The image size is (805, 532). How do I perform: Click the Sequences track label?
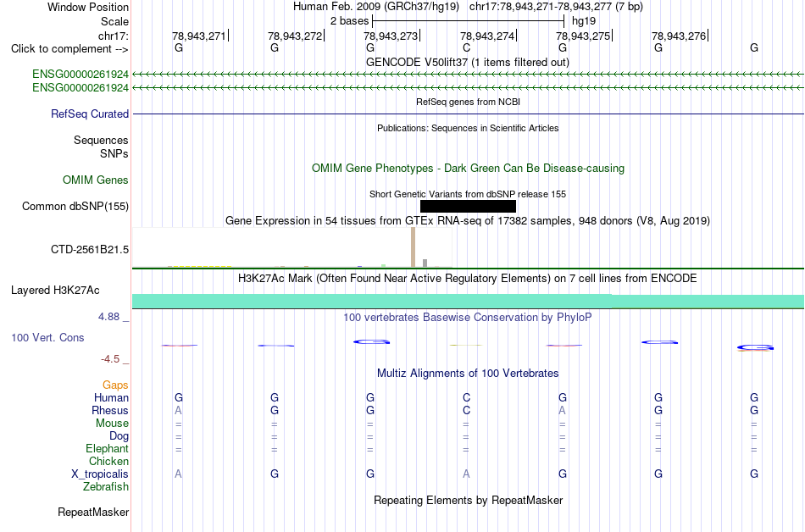point(101,140)
